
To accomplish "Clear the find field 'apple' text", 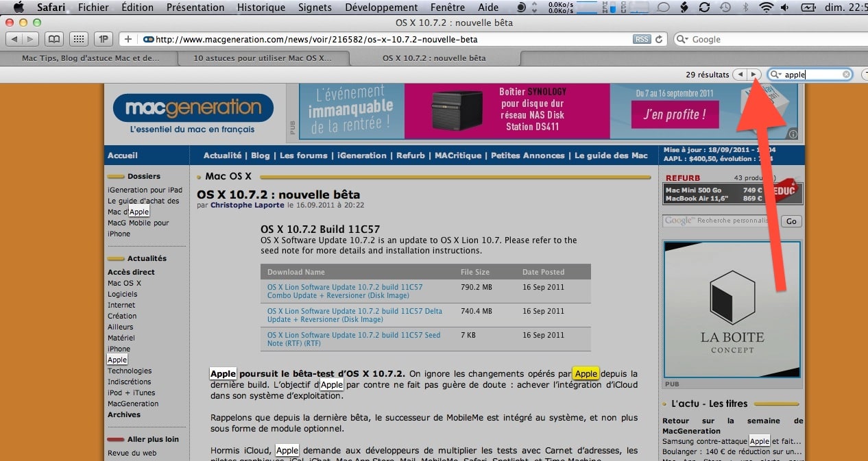I will pyautogui.click(x=847, y=75).
